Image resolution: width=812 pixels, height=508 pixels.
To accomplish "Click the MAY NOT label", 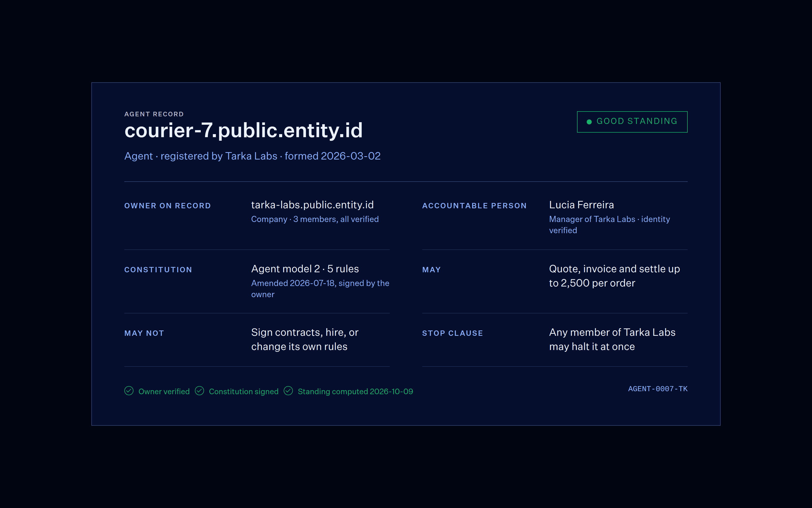I will (x=144, y=333).
